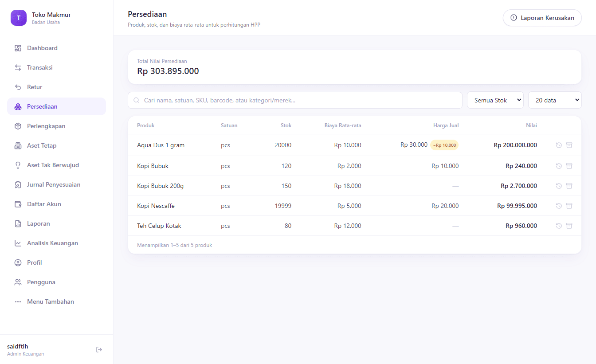Click archive icon in Kopi Bubuk Rp 240.000 row

tap(569, 166)
